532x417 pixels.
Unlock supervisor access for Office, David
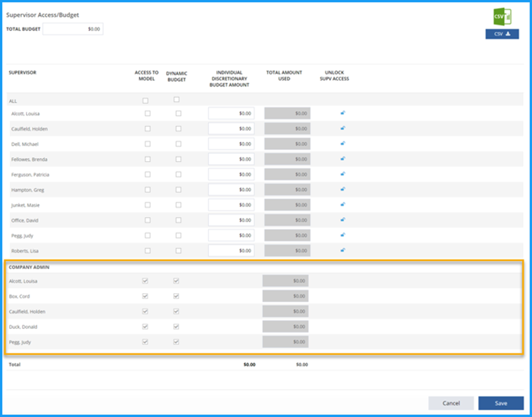coord(343,220)
